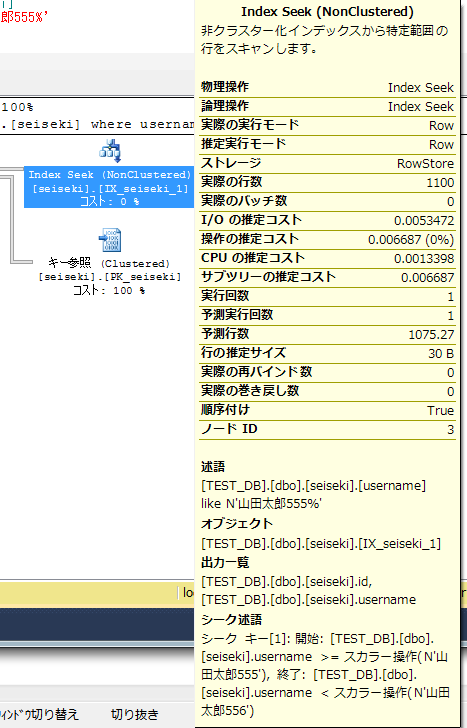
Task: Click the seek key start 開始 line
Action: tap(318, 639)
